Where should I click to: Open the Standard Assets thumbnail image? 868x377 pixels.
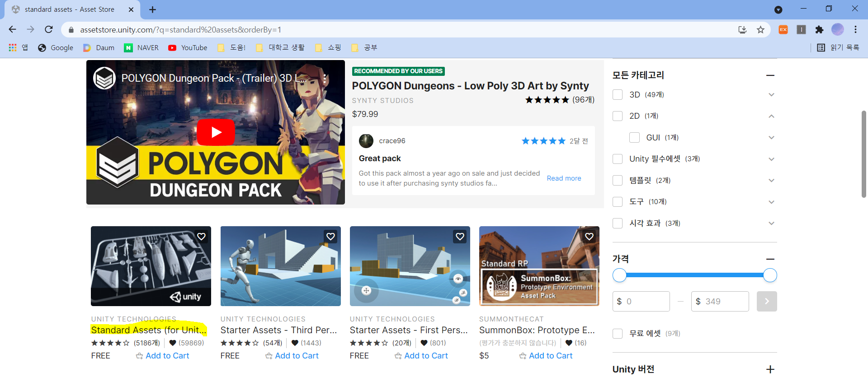click(151, 266)
